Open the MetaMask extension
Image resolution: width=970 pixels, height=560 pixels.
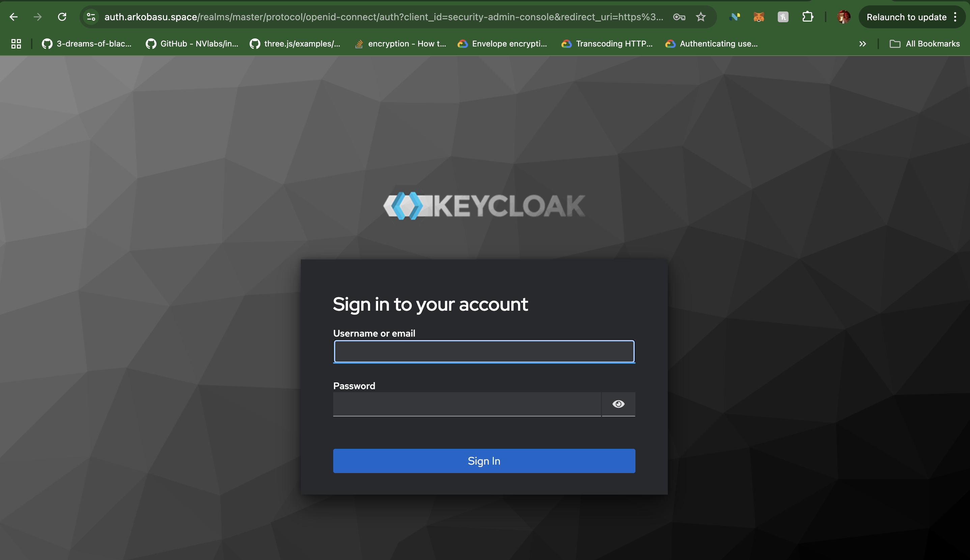point(758,17)
